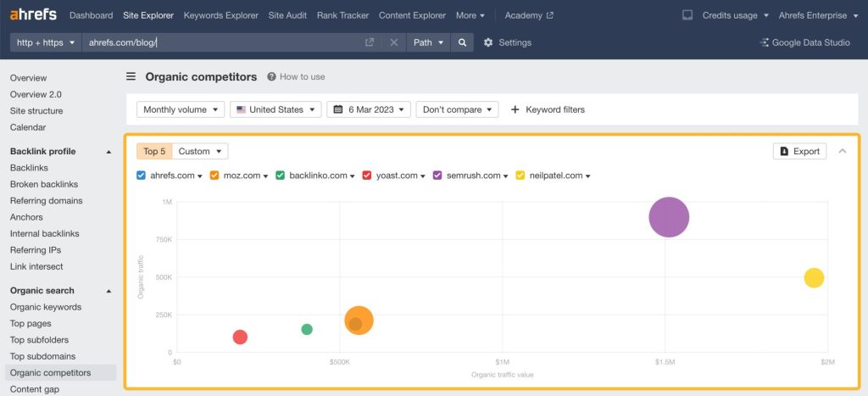Uncheck the backlinko.com checkbox
The height and width of the screenshot is (396, 868).
tap(280, 176)
